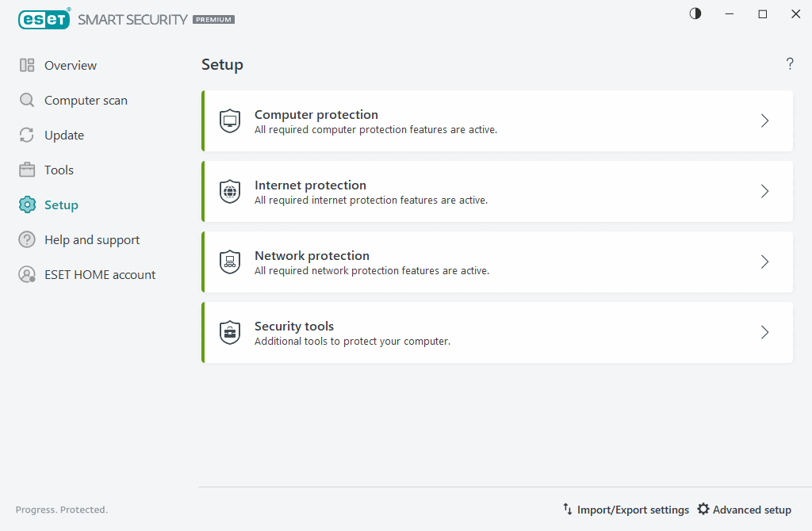
Task: Click the Internet protection globe shield icon
Action: (230, 192)
